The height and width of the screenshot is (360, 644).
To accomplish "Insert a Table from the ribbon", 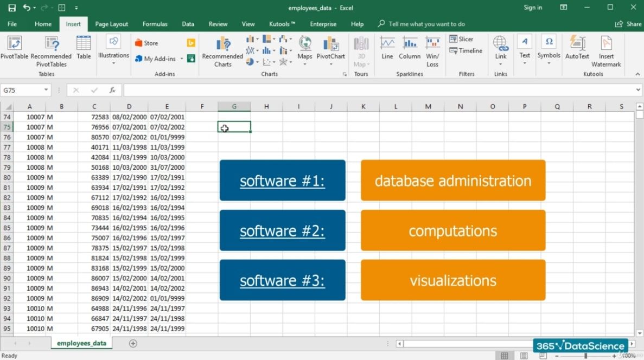I will click(x=84, y=47).
